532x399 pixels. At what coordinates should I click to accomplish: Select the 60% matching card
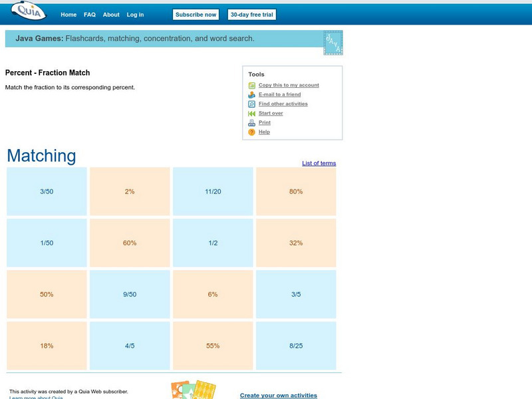129,243
